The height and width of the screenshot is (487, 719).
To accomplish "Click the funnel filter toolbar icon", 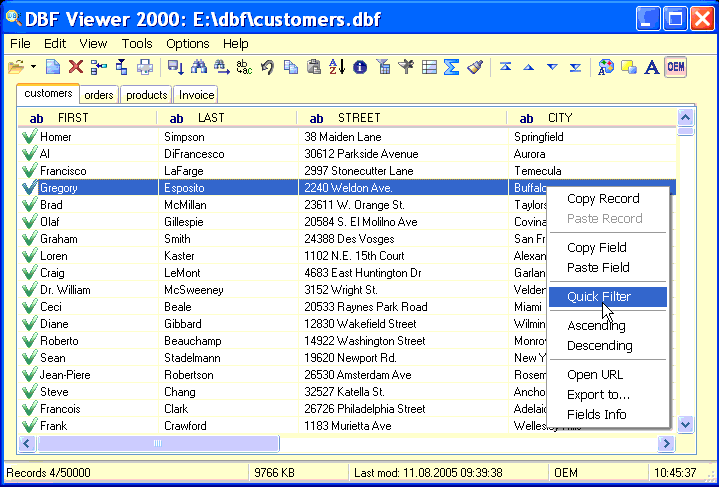I will 383,67.
